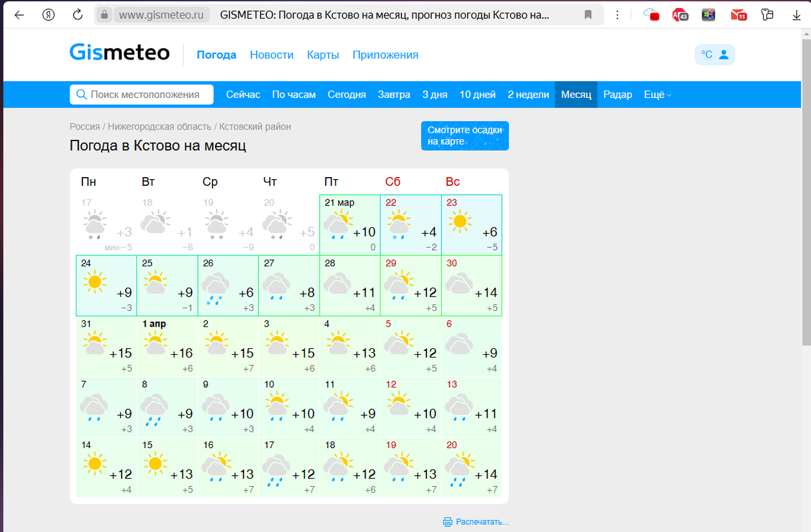Open the Погода header tab
This screenshot has width=811, height=532.
coord(216,55)
